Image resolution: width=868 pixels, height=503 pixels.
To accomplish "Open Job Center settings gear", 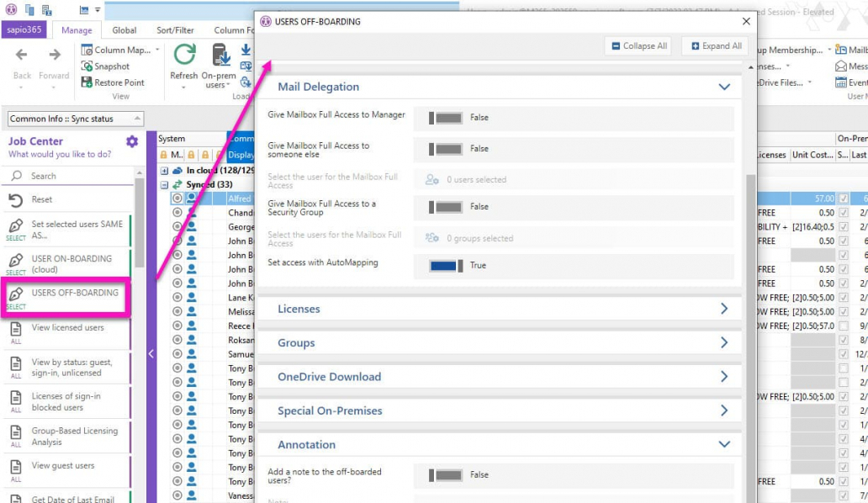I will point(132,141).
